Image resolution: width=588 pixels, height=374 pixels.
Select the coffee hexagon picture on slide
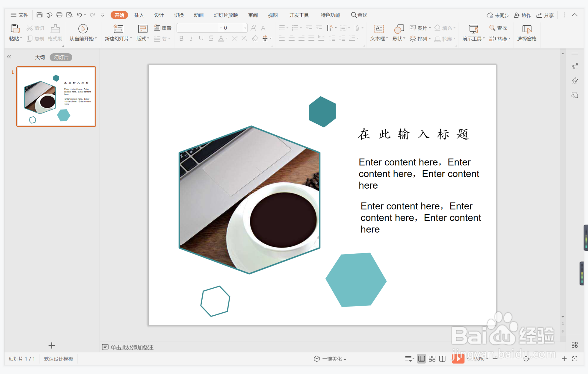click(249, 200)
